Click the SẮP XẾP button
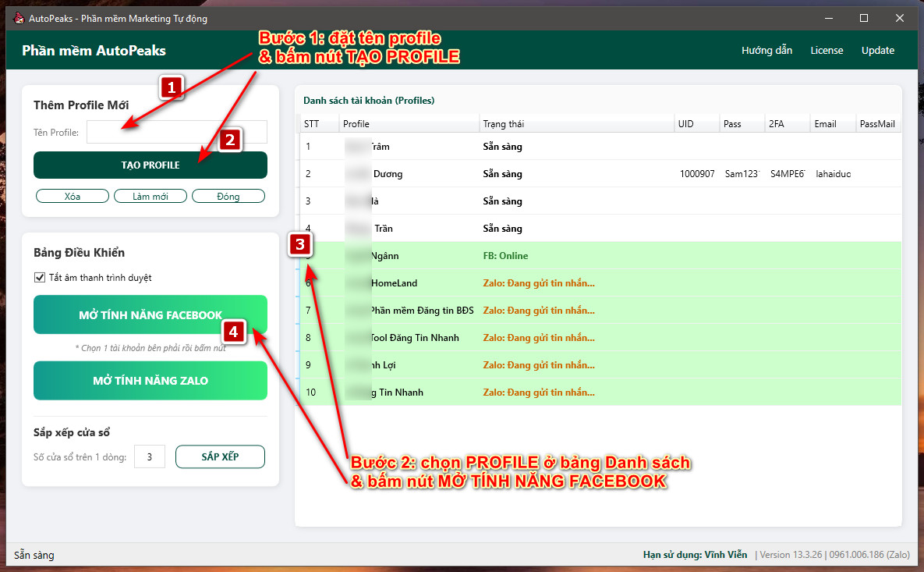Viewport: 924px width, 572px height. (x=220, y=457)
